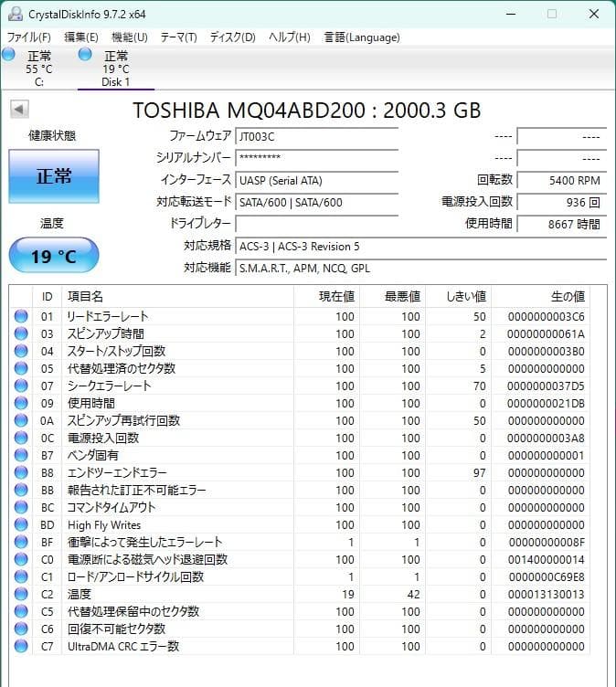Click the S.M.A.R.T., APM, NCQ, GPL features field

421,269
